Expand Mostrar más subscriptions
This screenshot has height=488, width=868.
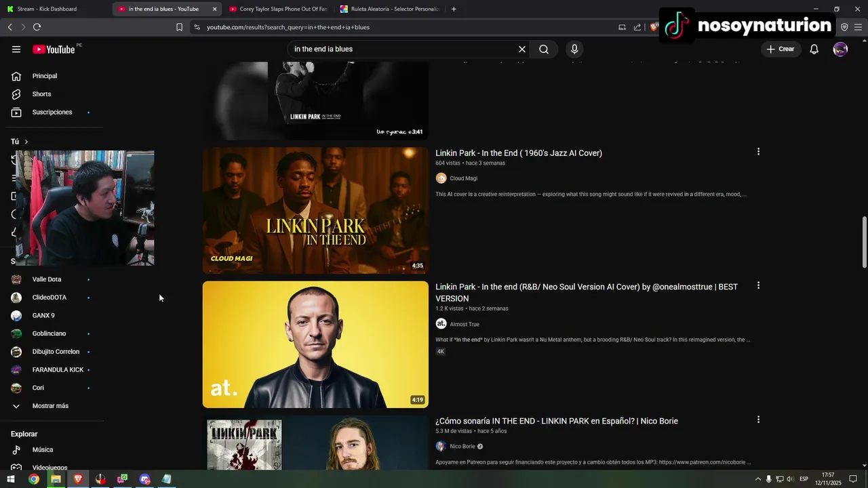(51, 406)
